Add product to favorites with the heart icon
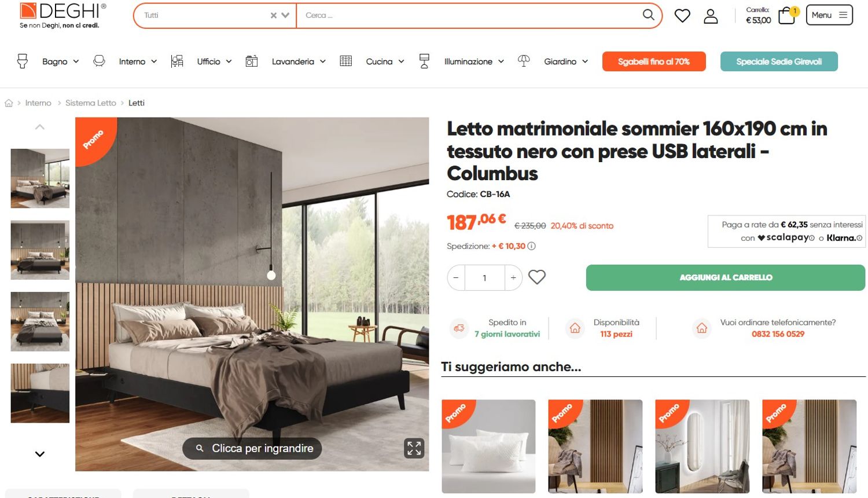 pos(537,277)
